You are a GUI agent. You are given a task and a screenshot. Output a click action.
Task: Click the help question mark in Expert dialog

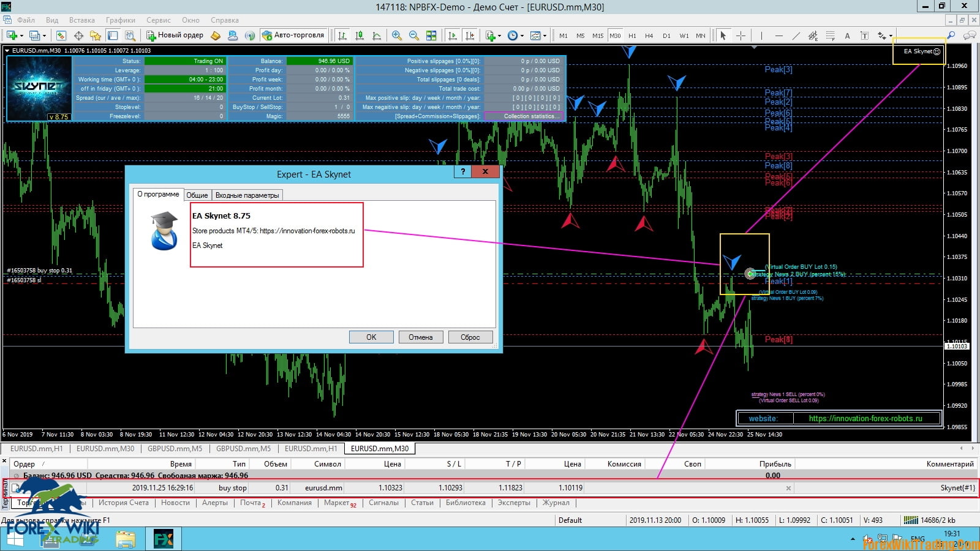(462, 171)
